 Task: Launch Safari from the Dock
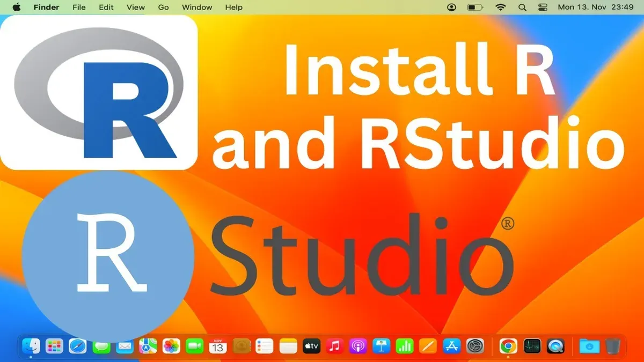tap(78, 347)
